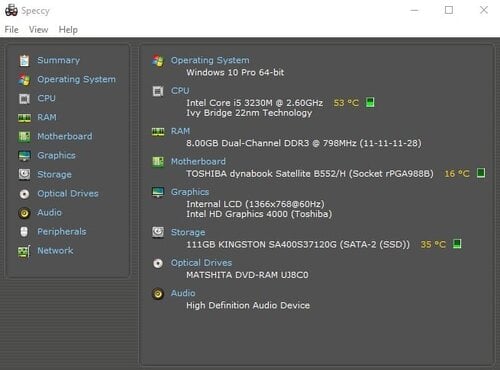Click the RAM stick icon in sidebar
This screenshot has height=370, width=500.
[x=24, y=118]
